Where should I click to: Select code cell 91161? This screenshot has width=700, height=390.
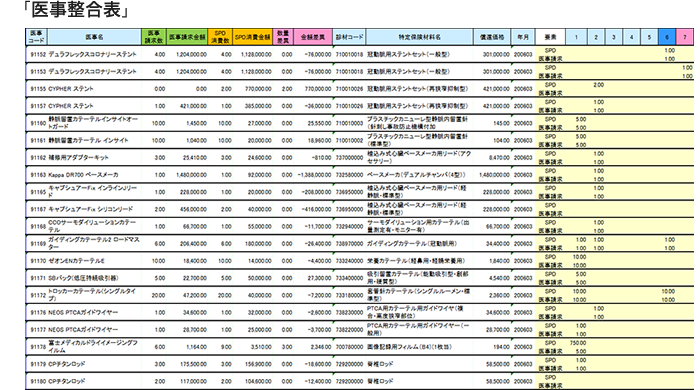tap(38, 141)
